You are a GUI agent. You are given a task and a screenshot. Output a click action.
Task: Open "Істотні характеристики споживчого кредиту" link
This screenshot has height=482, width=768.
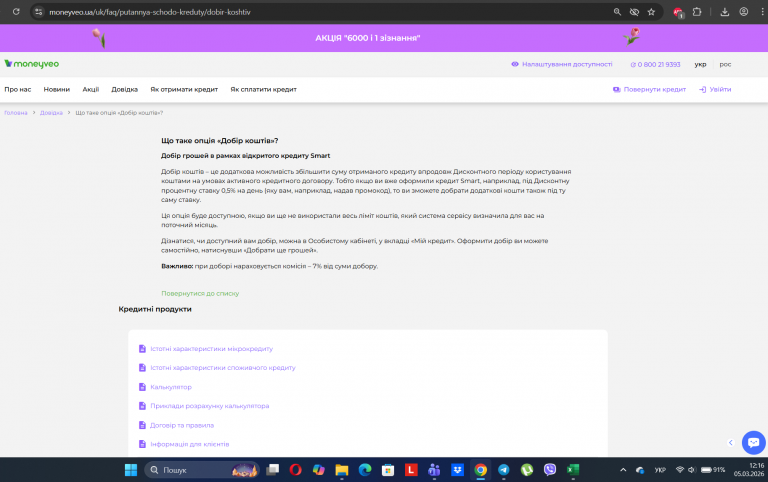pos(223,367)
